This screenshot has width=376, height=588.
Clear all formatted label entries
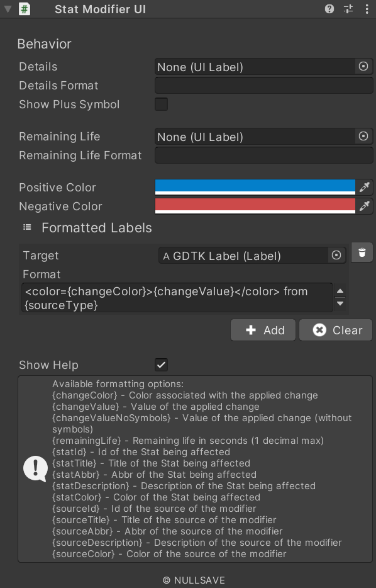[335, 329]
